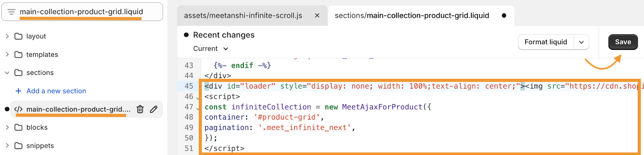Viewport: 644px width, 155px height.
Task: Expand the templates folder
Action: point(7,54)
